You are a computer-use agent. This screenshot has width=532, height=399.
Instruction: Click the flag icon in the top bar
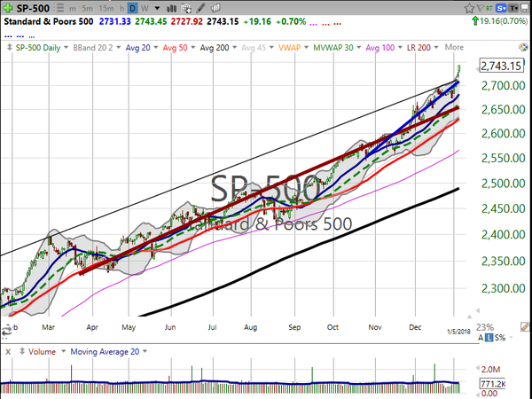481,8
